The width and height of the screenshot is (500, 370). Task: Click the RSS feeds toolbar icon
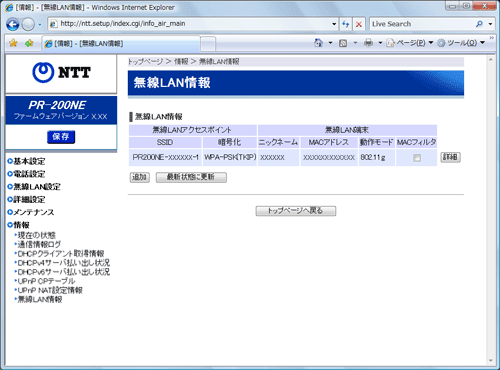[343, 43]
